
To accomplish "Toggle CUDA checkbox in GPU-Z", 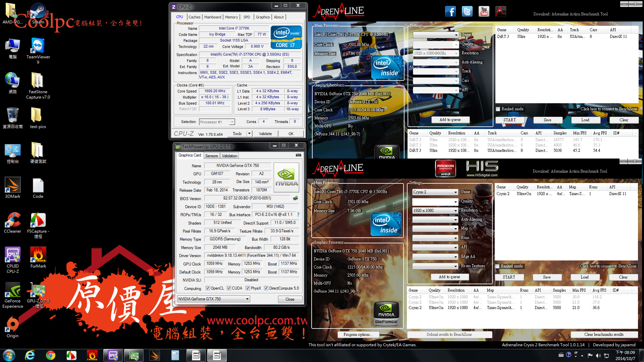I will click(229, 288).
